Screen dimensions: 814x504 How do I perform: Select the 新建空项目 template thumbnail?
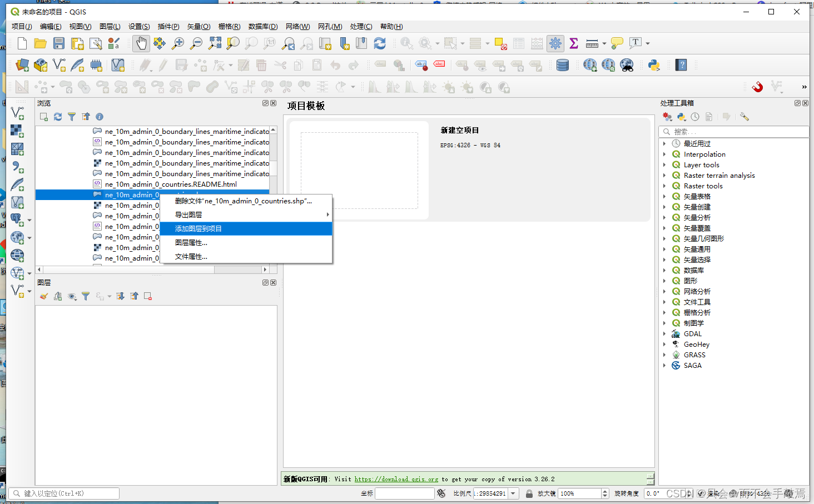[x=359, y=171]
